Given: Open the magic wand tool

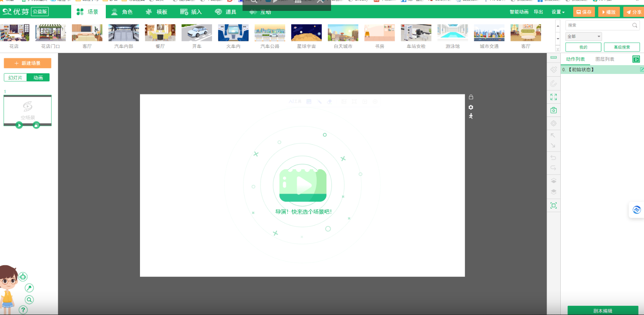Looking at the screenshot, I should pos(29,288).
